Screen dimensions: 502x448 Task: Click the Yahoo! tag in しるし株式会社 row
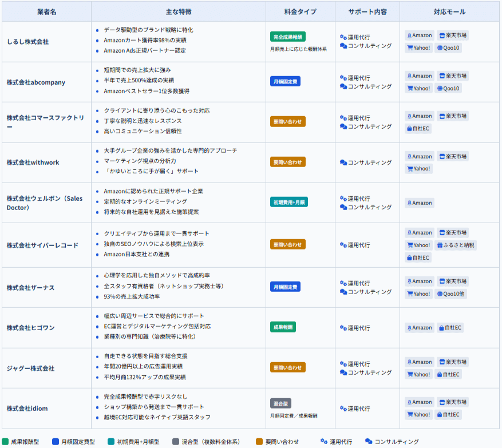pyautogui.click(x=418, y=47)
